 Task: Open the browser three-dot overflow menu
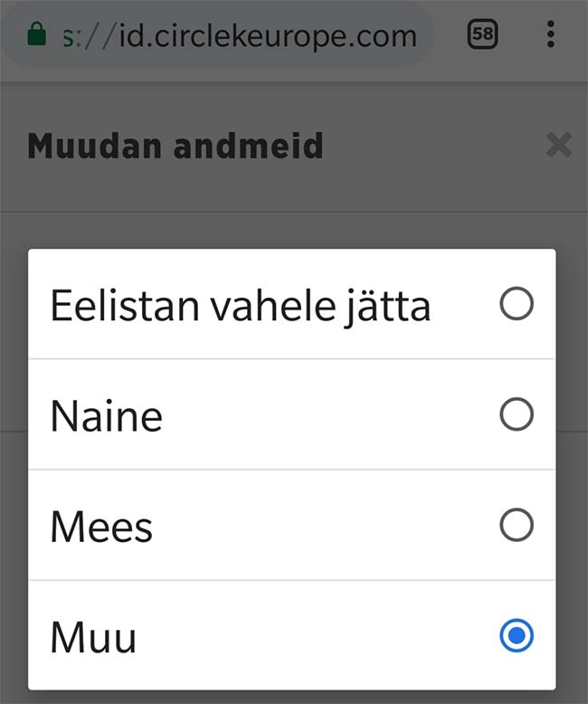pos(550,35)
